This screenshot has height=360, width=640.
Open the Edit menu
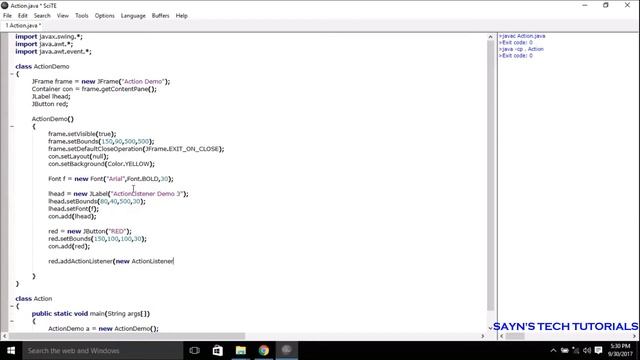(23, 16)
